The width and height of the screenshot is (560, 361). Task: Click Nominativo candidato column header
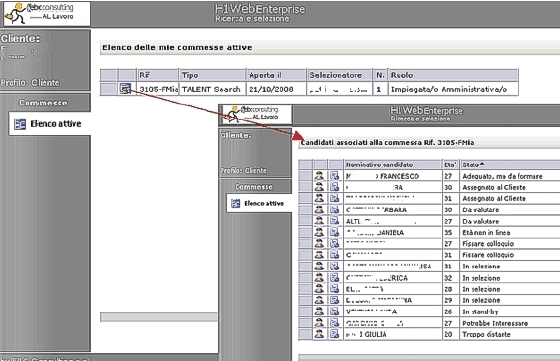(393, 165)
